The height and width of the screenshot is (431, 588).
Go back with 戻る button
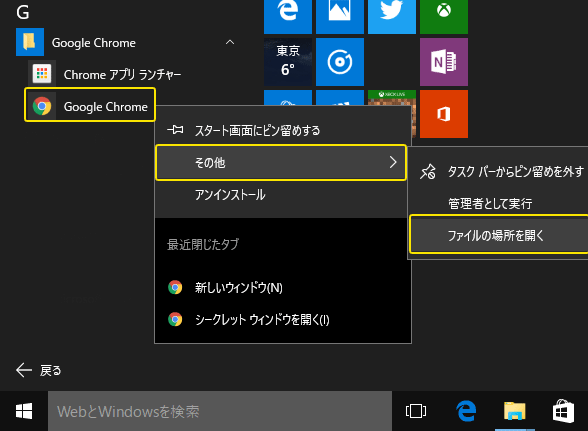click(39, 370)
